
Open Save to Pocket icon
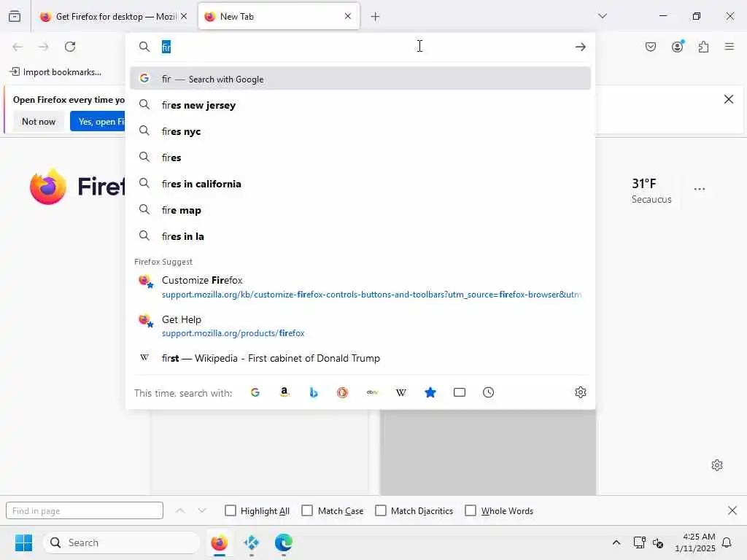click(x=650, y=47)
